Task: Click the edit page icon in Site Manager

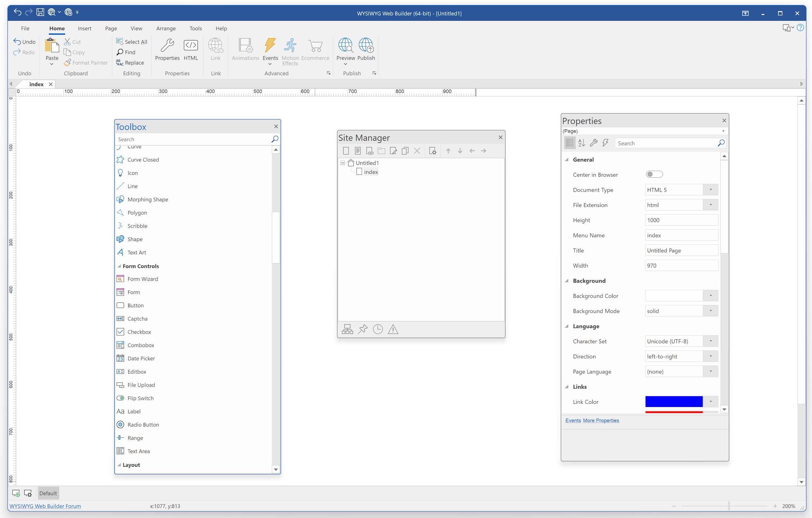Action: (x=393, y=151)
